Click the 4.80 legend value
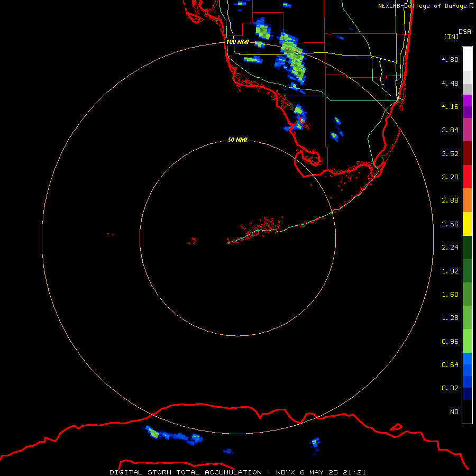The width and height of the screenshot is (476, 476). coord(450,59)
